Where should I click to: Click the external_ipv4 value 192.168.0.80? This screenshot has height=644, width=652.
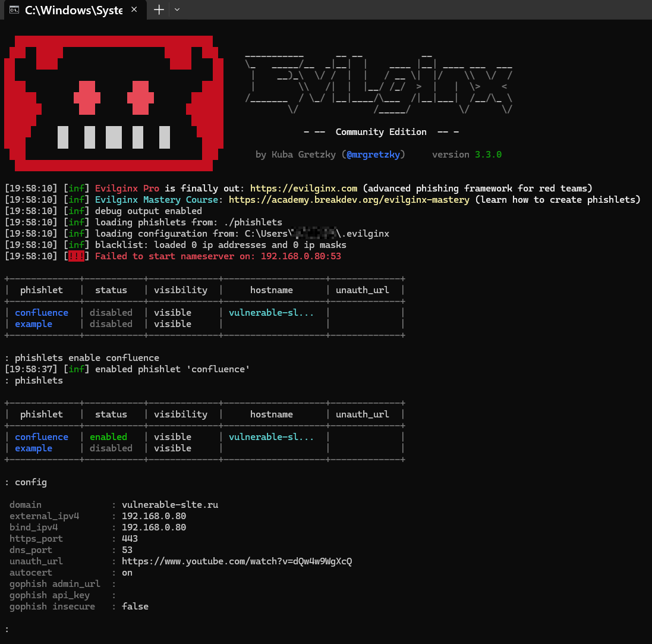tap(154, 516)
